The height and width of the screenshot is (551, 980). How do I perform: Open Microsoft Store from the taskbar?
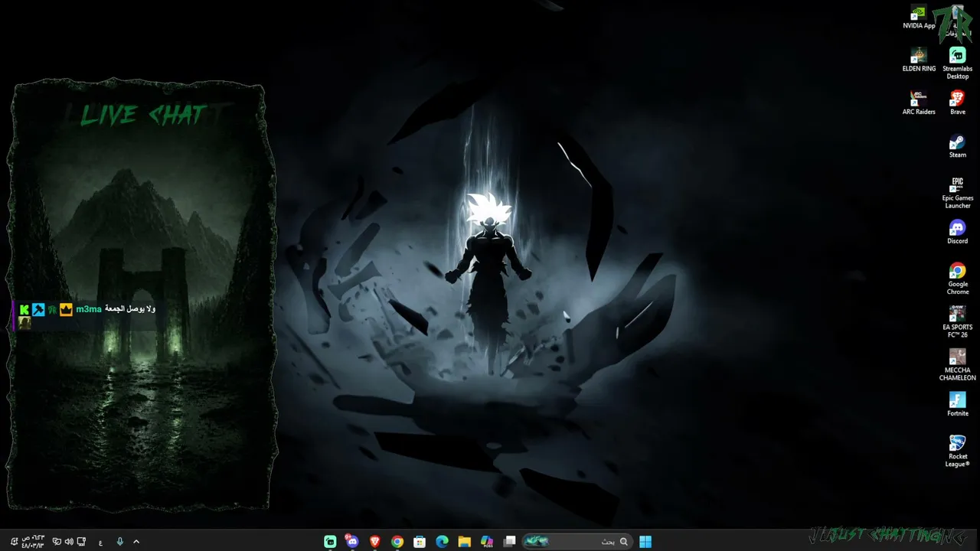point(420,542)
